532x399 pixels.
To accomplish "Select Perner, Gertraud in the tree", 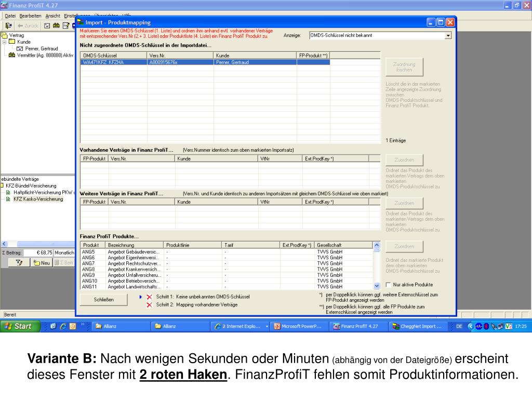I will (x=42, y=48).
